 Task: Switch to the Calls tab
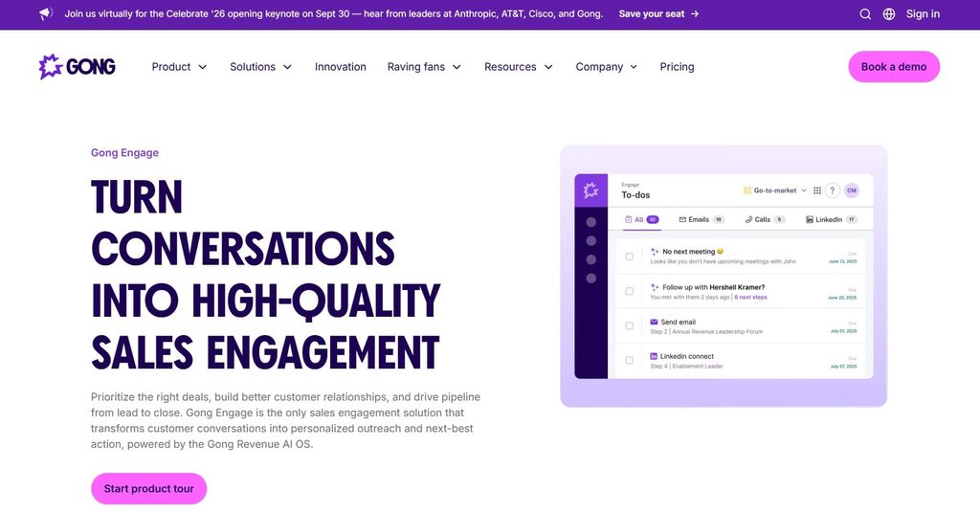point(765,219)
